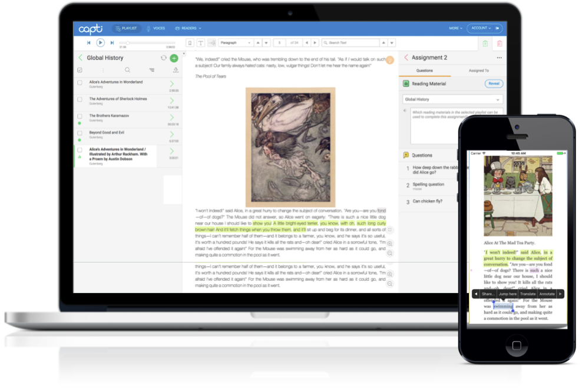The height and width of the screenshot is (392, 582).
Task: Find the previous search result
Action: [383, 43]
